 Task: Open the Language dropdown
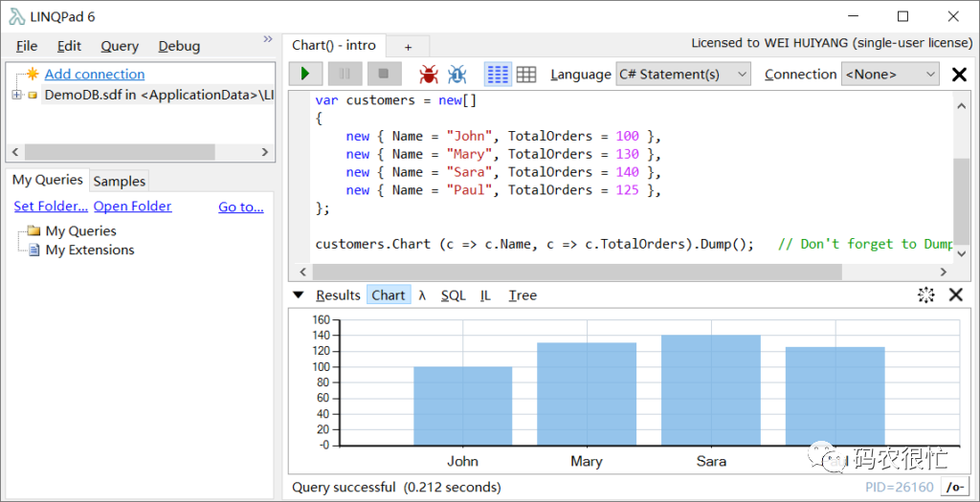point(683,75)
